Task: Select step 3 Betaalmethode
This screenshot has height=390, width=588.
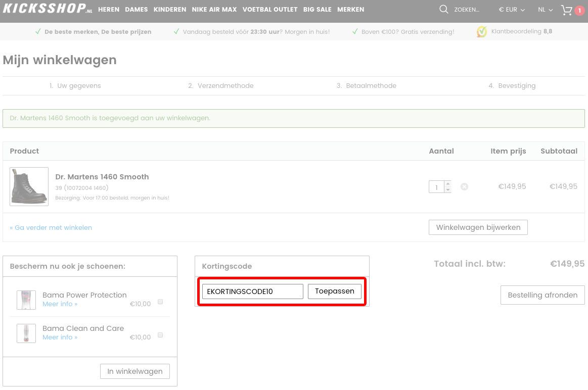Action: coord(367,86)
